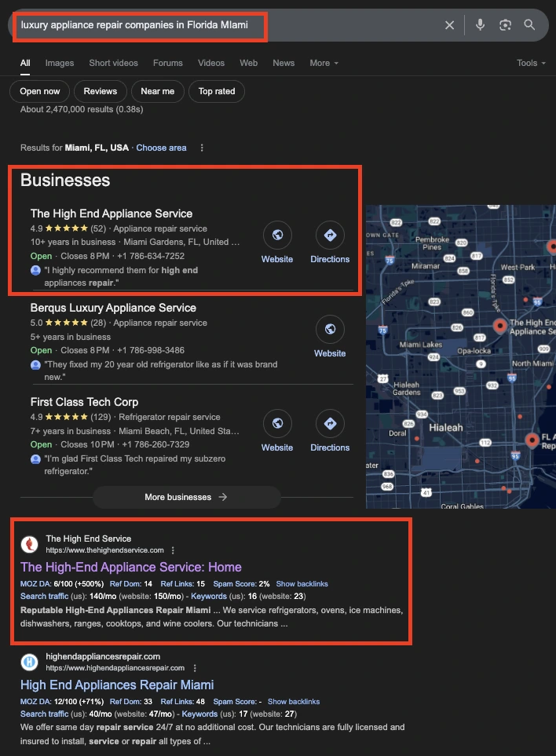Open High End Appliance Service website icon
The width and height of the screenshot is (556, 756).
[x=277, y=235]
